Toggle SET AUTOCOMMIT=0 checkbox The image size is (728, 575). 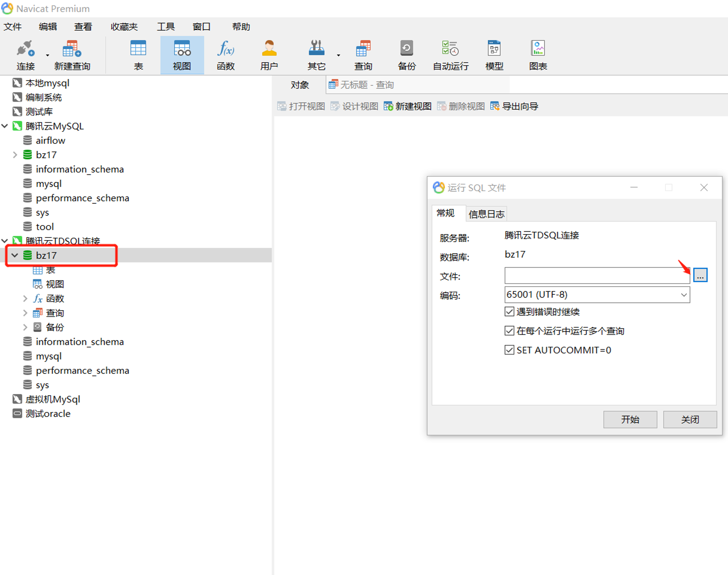click(x=509, y=350)
